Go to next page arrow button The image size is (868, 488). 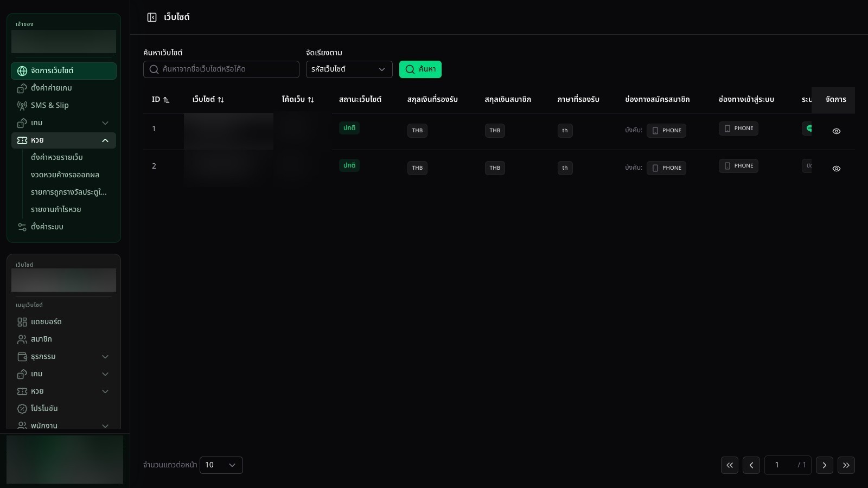(x=825, y=465)
